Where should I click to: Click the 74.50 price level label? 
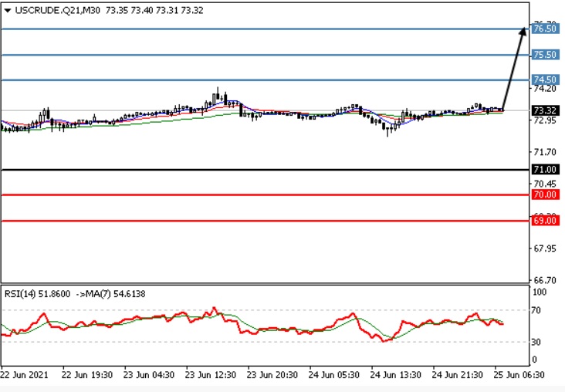pos(545,79)
